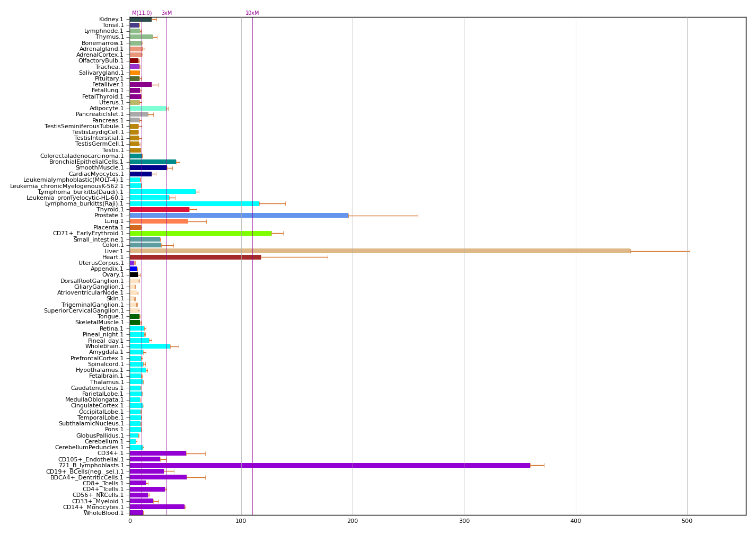756x534 pixels.
Task: Click the Kidney.1 row label
Action: coord(111,20)
